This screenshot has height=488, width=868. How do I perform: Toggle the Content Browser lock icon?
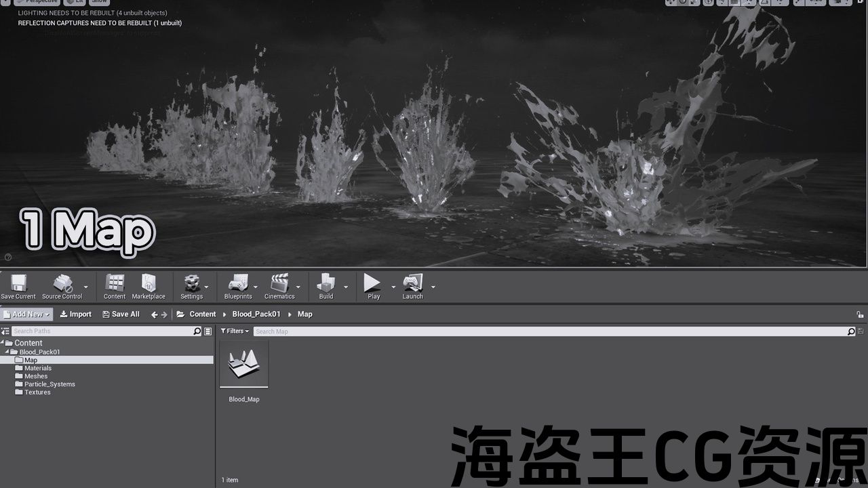860,314
